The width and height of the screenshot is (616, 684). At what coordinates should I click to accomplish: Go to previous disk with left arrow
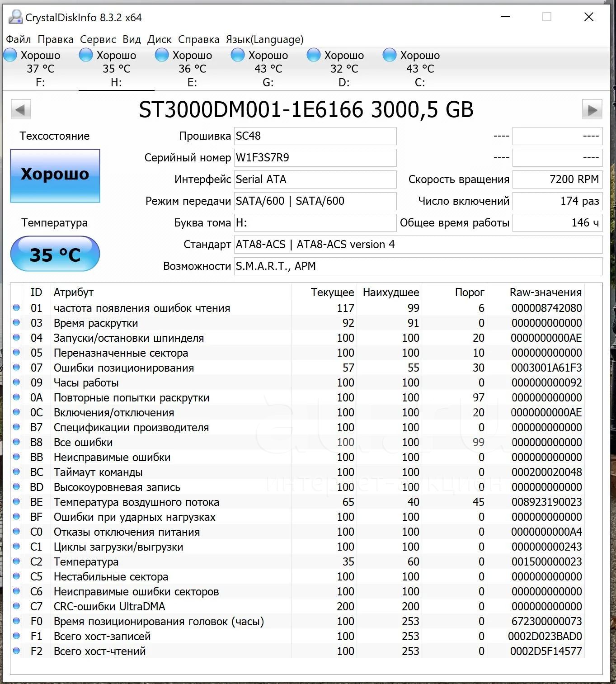[21, 109]
